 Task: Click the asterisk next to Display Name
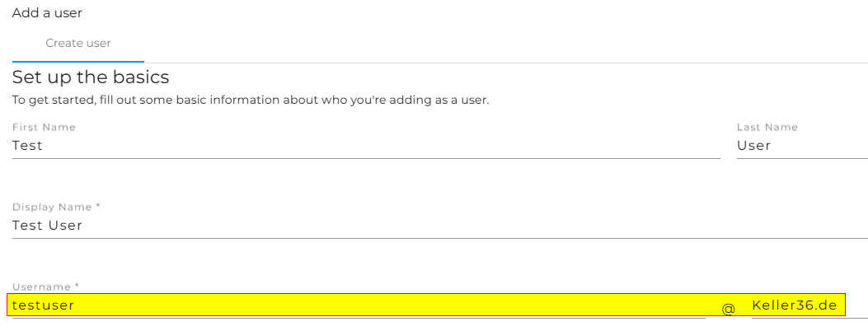point(98,207)
